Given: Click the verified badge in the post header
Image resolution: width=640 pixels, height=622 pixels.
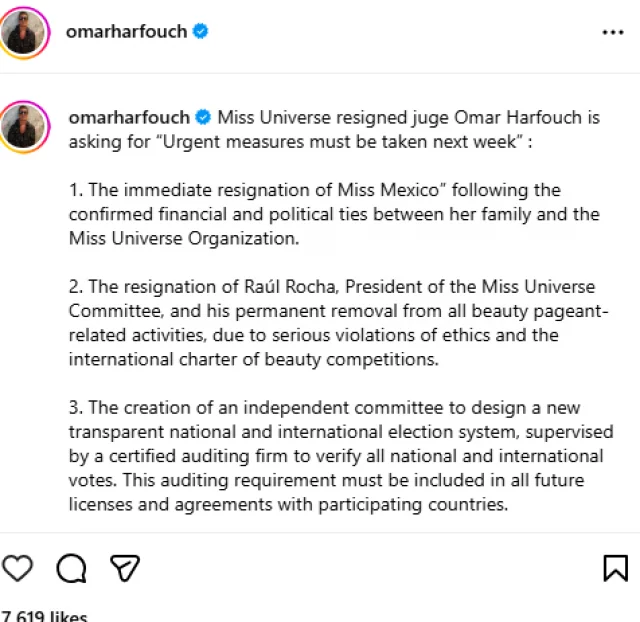Looking at the screenshot, I should click(x=200, y=31).
